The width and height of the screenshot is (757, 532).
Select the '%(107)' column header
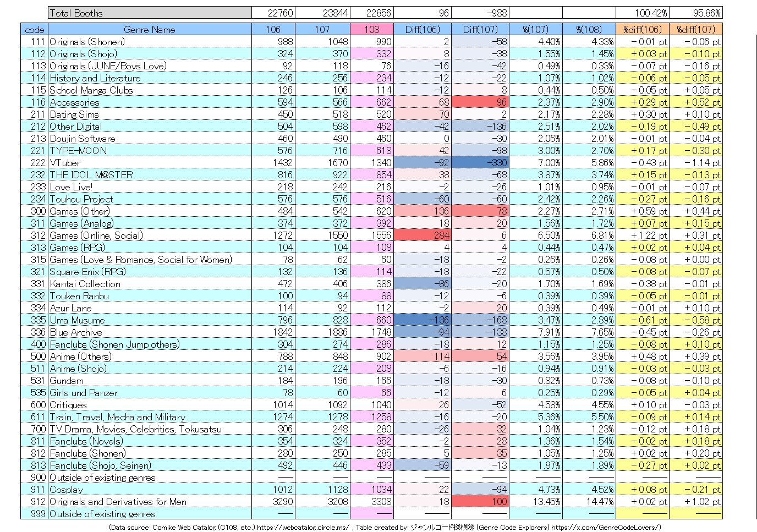coord(535,30)
